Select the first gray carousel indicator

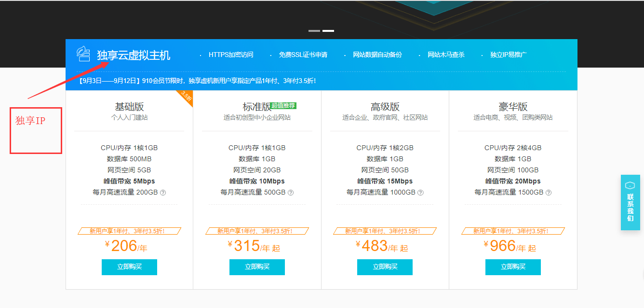point(314,31)
